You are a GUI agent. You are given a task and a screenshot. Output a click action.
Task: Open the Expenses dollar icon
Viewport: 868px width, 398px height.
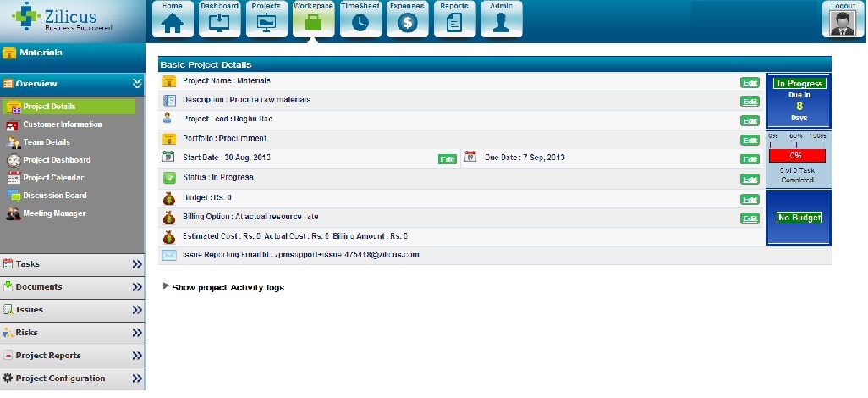tap(407, 21)
